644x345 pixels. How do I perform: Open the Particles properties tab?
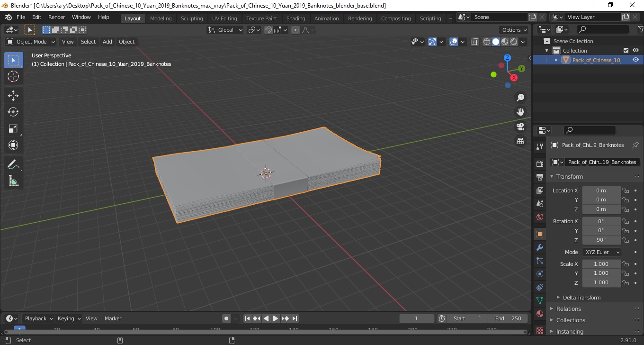(x=540, y=261)
